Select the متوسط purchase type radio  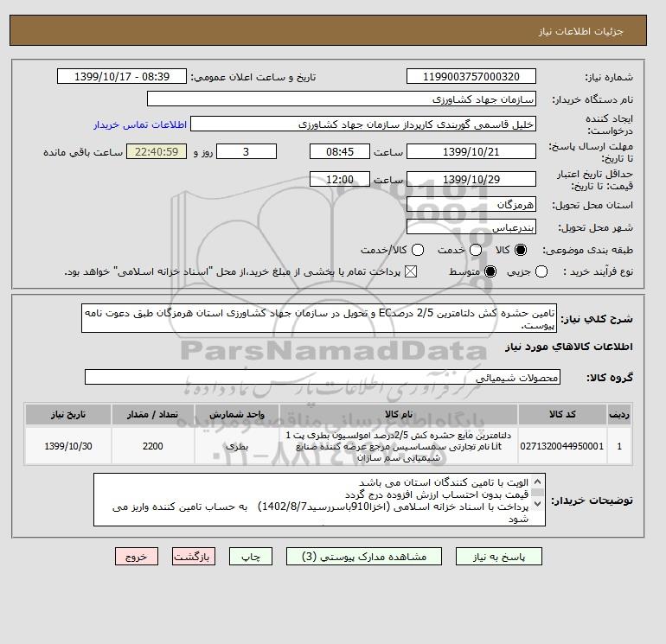pyautogui.click(x=490, y=271)
